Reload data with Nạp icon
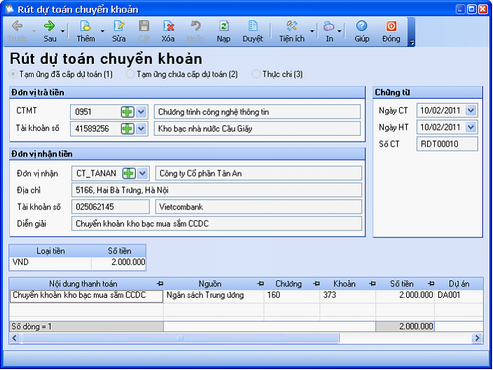The width and height of the screenshot is (493, 370). click(223, 26)
